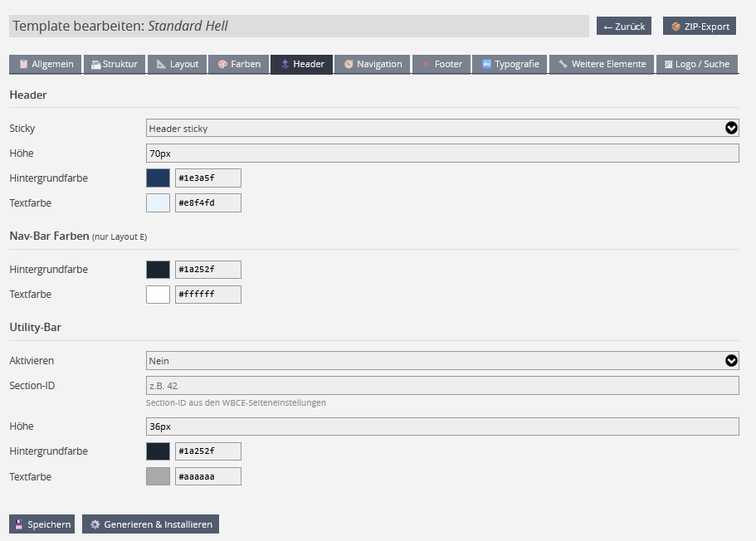This screenshot has height=541, width=756.
Task: Click the floppy disk icon on Speichern
Action: point(19,524)
